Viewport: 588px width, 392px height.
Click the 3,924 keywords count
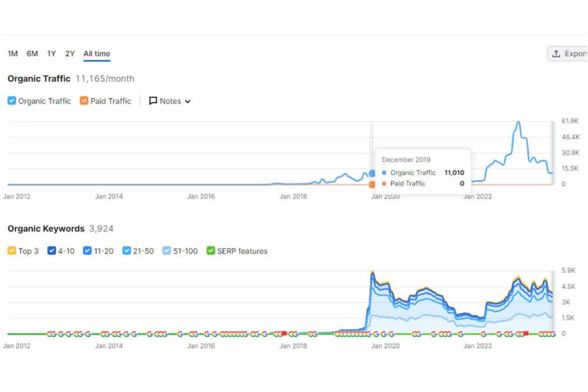[x=101, y=228]
